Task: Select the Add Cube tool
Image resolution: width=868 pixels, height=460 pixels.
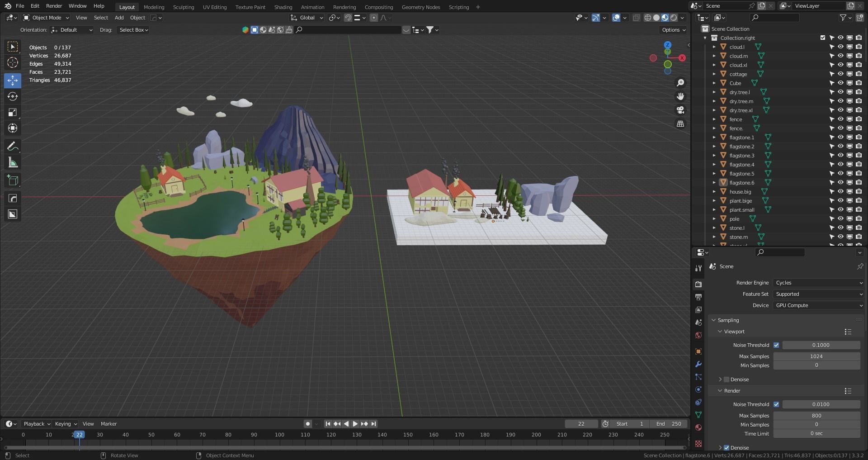Action: pos(13,180)
